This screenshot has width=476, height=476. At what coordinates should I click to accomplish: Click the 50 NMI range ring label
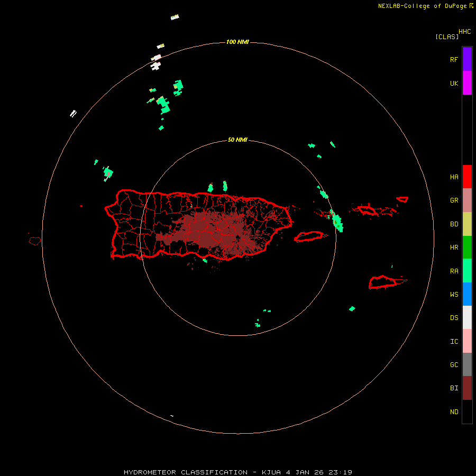click(237, 140)
